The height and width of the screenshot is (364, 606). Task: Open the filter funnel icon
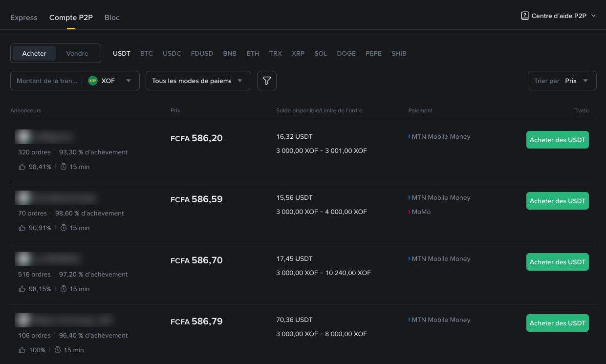(267, 81)
